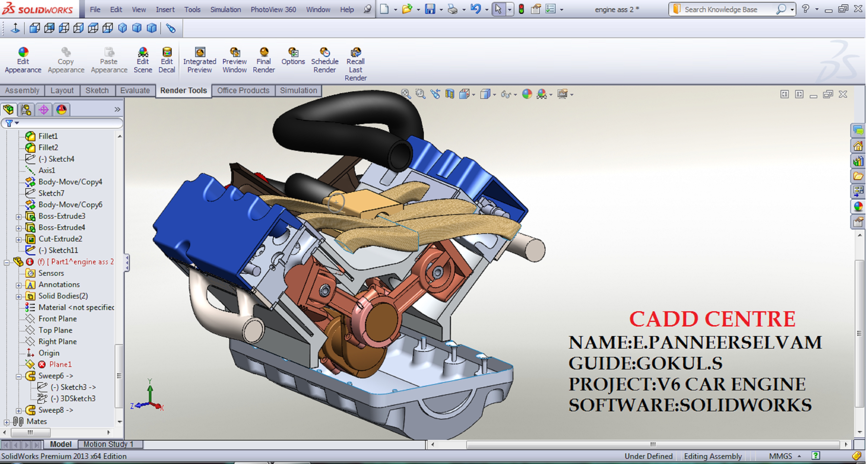The width and height of the screenshot is (868, 464).
Task: Open the PhotoView 360 menu
Action: tap(273, 10)
